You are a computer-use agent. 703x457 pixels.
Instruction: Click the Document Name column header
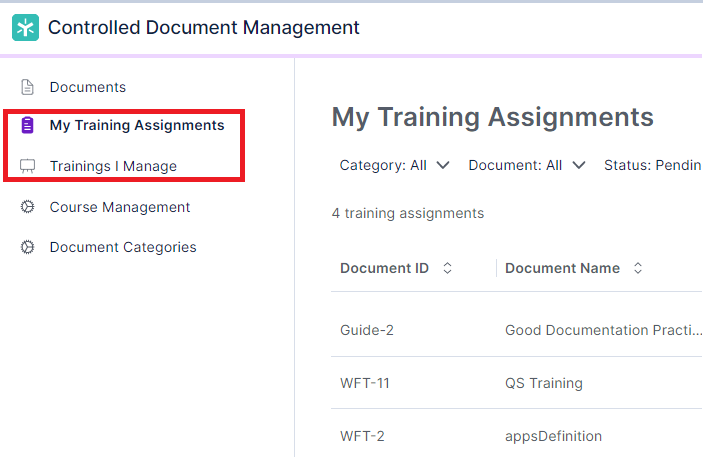coord(562,268)
